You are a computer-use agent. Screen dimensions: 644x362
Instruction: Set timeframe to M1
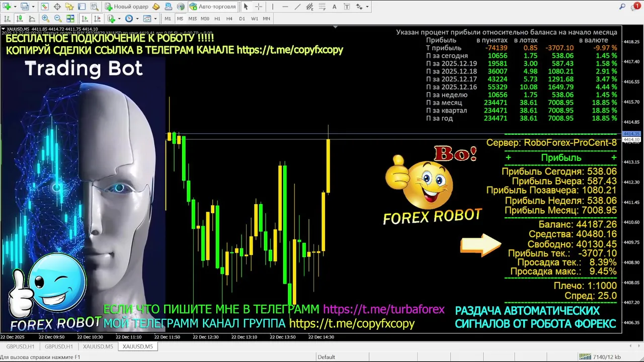168,19
